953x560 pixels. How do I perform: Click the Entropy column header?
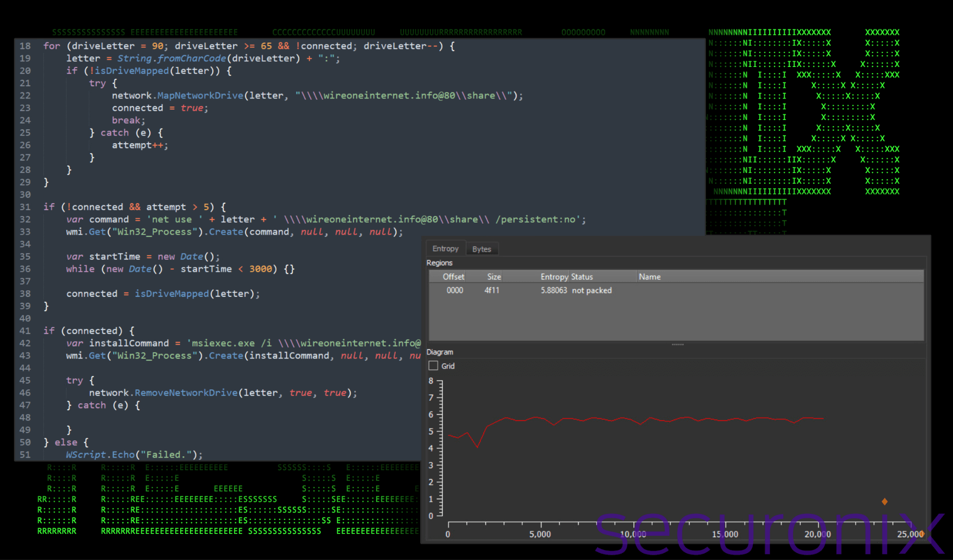[x=554, y=277]
